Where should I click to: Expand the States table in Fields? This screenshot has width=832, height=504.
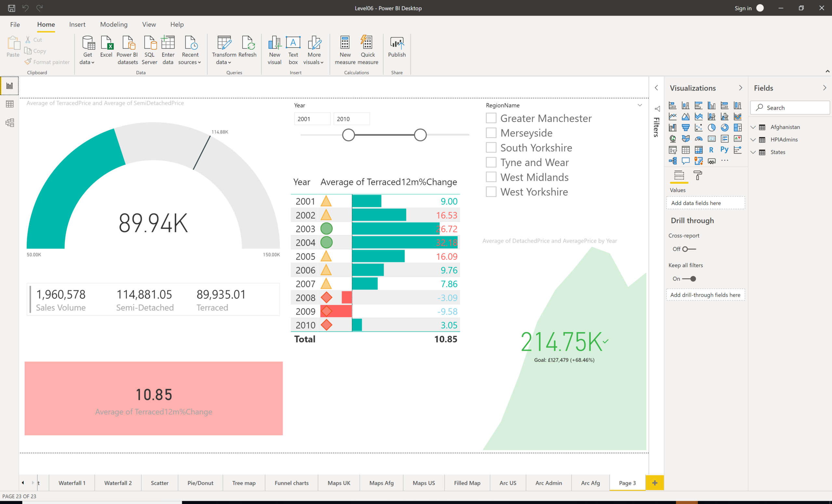[753, 152]
